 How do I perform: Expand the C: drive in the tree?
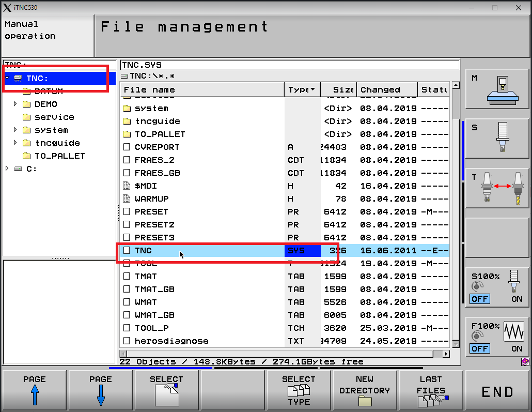7,169
